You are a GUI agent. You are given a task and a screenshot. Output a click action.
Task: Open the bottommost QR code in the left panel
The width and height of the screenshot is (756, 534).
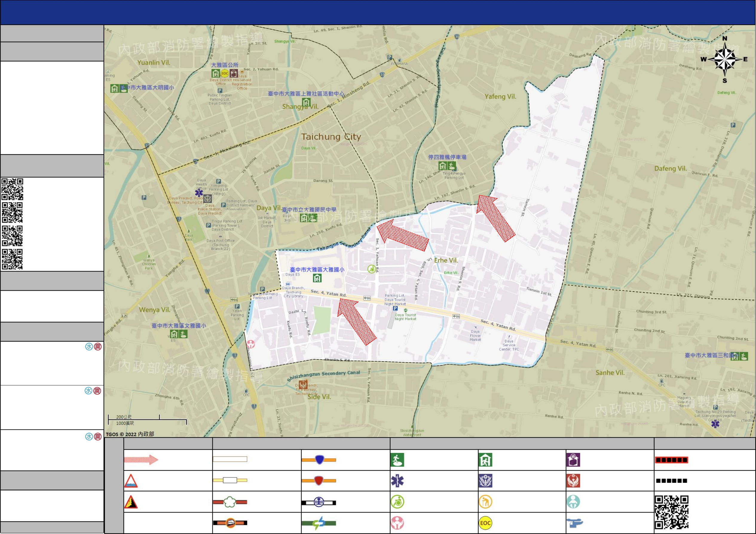click(x=12, y=259)
